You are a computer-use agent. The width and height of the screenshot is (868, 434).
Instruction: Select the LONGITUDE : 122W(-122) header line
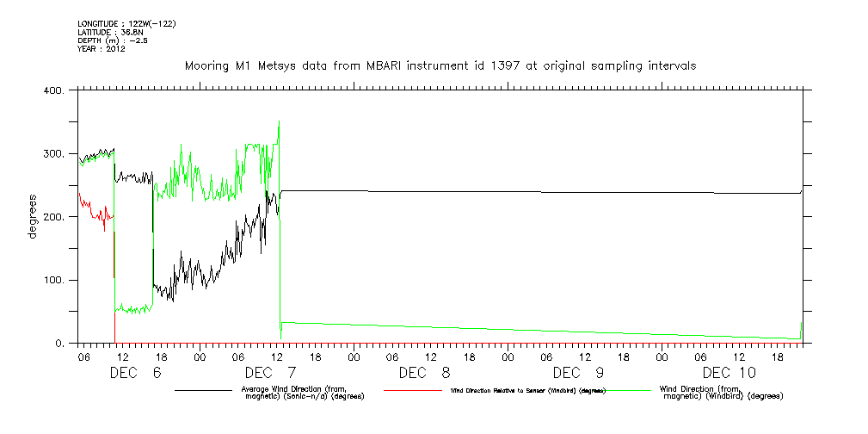[126, 24]
